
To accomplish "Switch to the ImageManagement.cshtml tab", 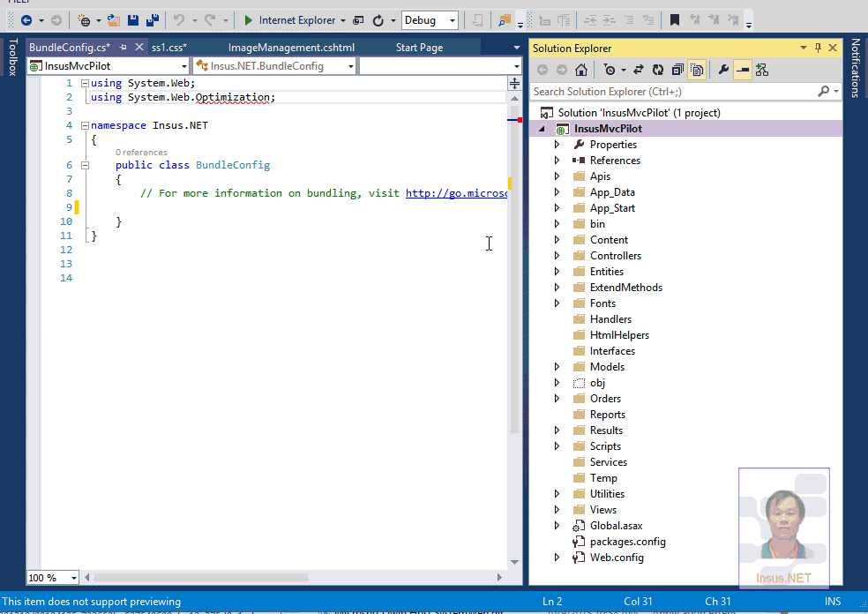I will click(x=277, y=48).
